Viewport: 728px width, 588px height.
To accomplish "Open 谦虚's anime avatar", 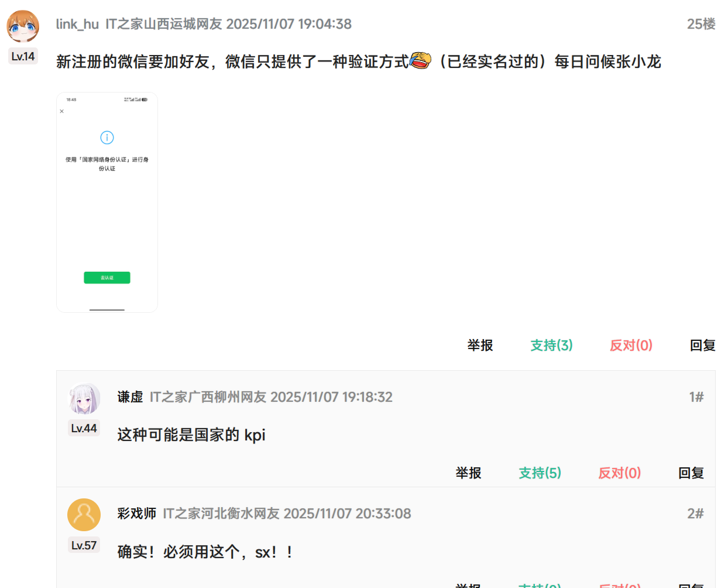I will click(x=84, y=398).
